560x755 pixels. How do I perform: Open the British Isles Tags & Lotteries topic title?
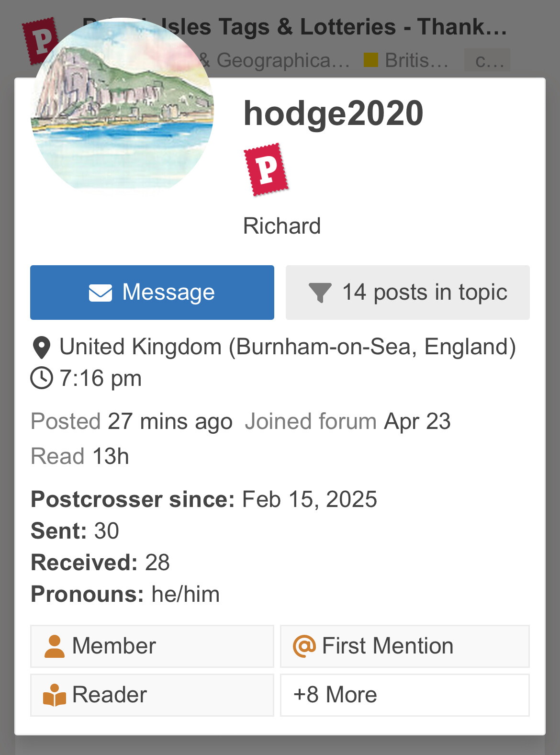(294, 27)
